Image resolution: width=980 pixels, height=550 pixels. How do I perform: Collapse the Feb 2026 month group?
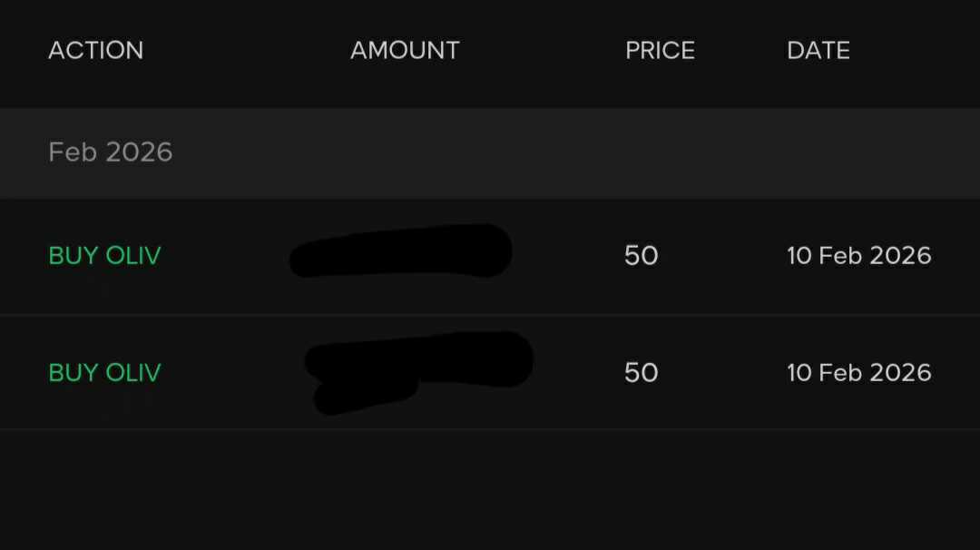click(x=111, y=152)
